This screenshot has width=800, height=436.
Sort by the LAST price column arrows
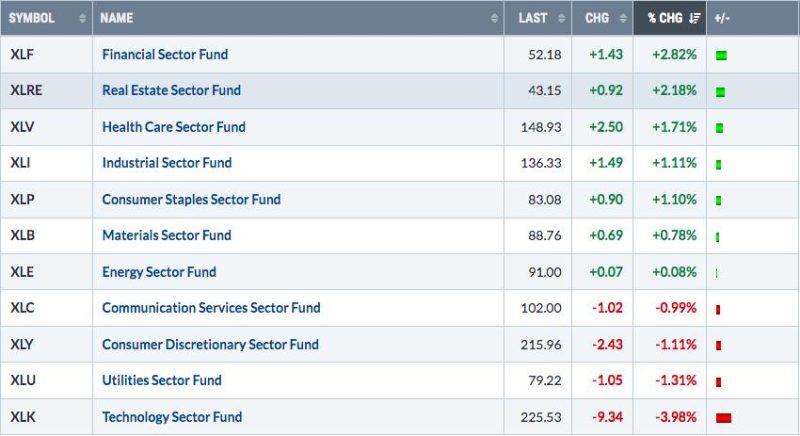coord(563,18)
